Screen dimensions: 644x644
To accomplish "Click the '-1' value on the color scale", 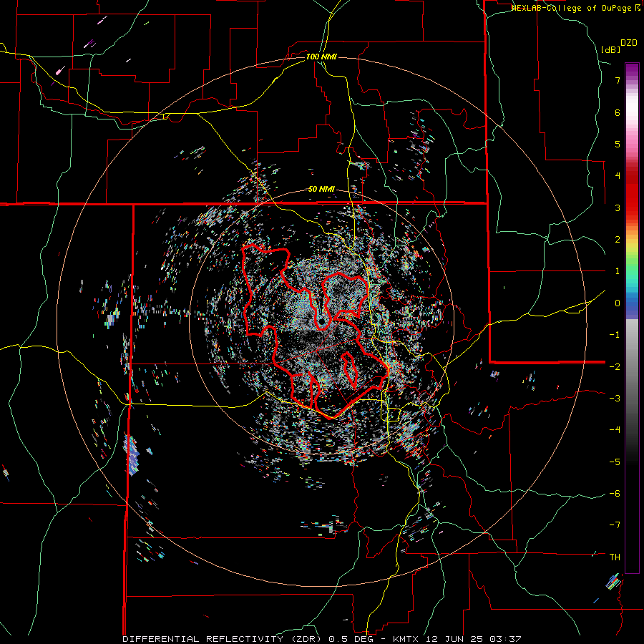I will pos(615,335).
